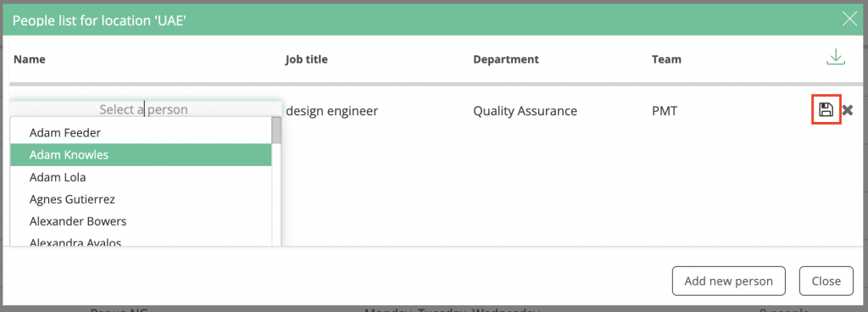Click the 'PMT' team cell

(x=665, y=111)
